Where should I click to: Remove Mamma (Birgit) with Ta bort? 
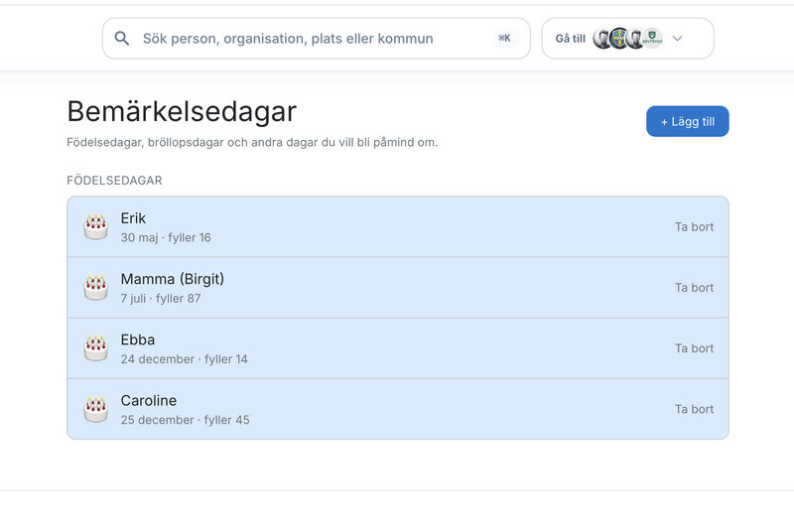point(694,288)
